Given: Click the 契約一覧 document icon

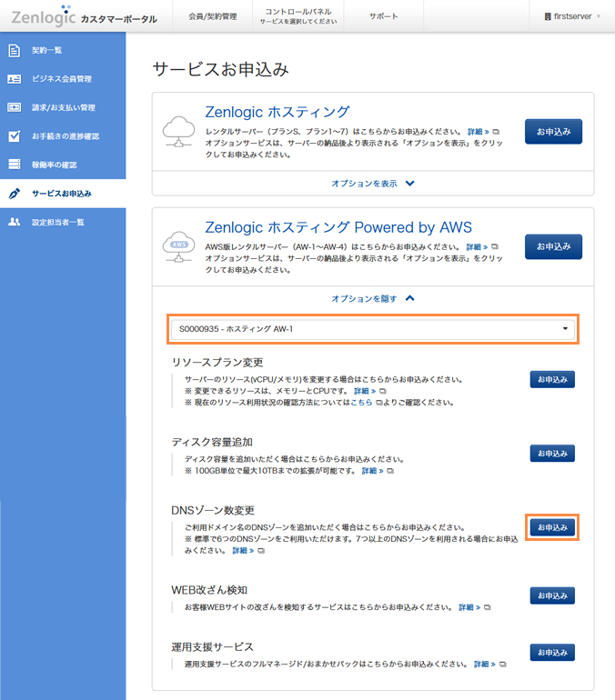Looking at the screenshot, I should 15,50.
